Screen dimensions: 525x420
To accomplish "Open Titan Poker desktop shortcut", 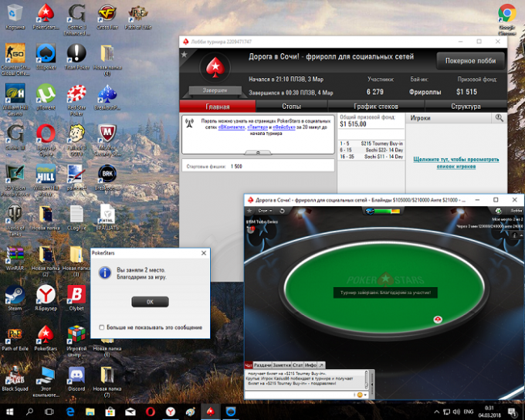I will [x=76, y=56].
